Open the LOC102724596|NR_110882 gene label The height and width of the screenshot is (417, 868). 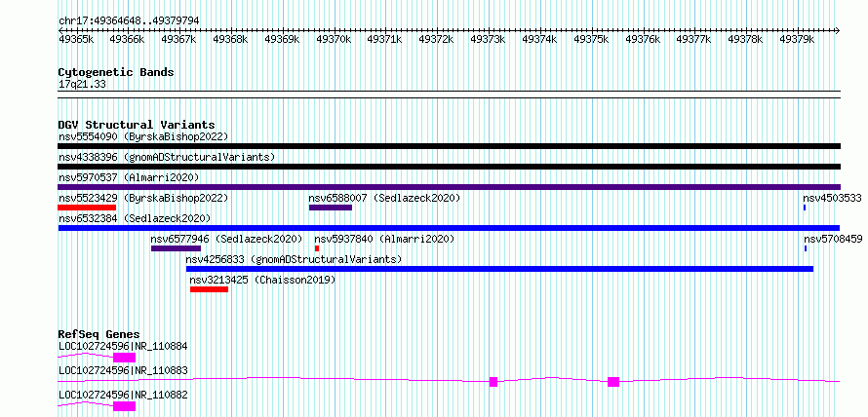[123, 395]
